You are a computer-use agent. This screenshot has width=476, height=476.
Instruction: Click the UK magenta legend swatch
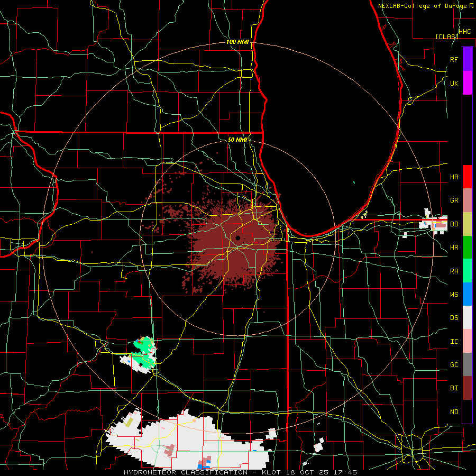click(467, 83)
